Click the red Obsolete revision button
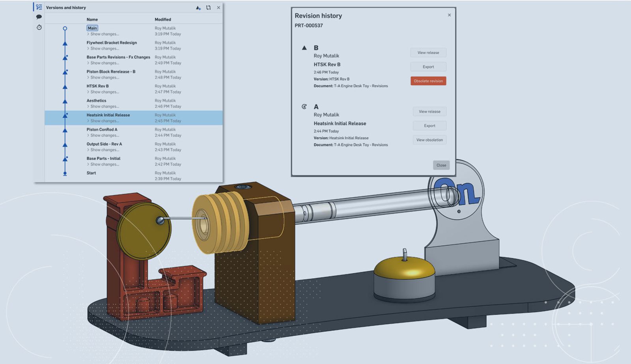Screen dimensions: 631x364 pyautogui.click(x=428, y=81)
